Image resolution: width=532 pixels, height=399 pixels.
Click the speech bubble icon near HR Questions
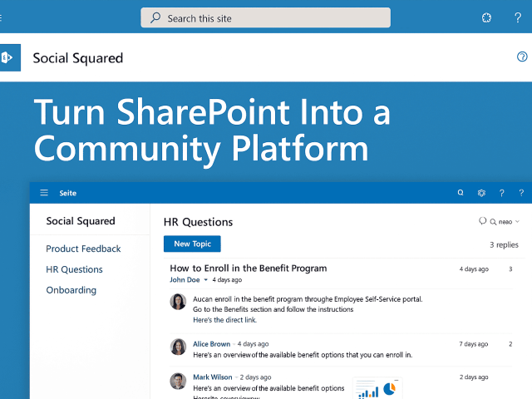coord(482,221)
